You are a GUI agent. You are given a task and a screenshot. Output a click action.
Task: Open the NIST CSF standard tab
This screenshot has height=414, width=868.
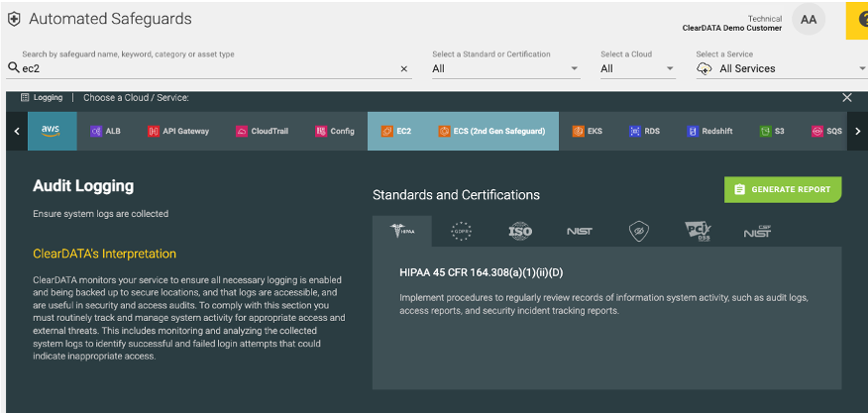tap(757, 232)
